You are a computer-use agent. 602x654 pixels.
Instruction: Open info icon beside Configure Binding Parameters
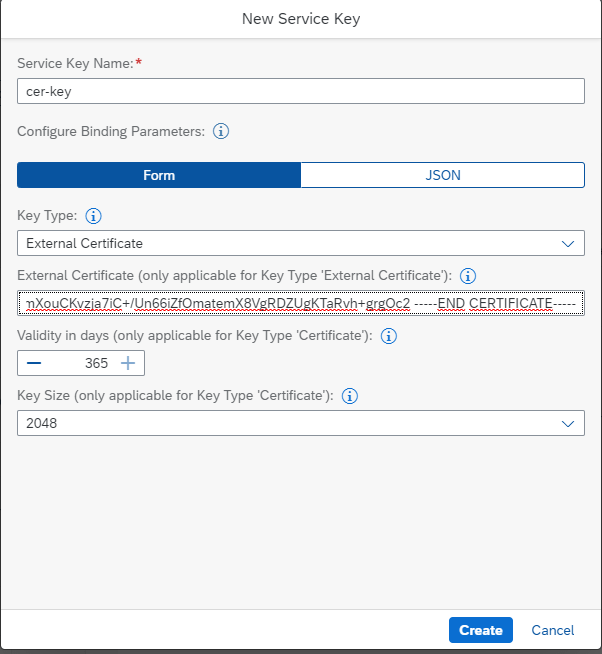click(222, 131)
